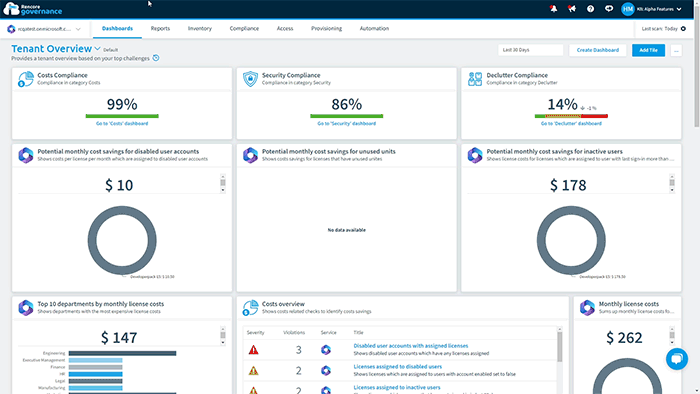
Task: Open the user account menu chevron
Action: tap(679, 9)
